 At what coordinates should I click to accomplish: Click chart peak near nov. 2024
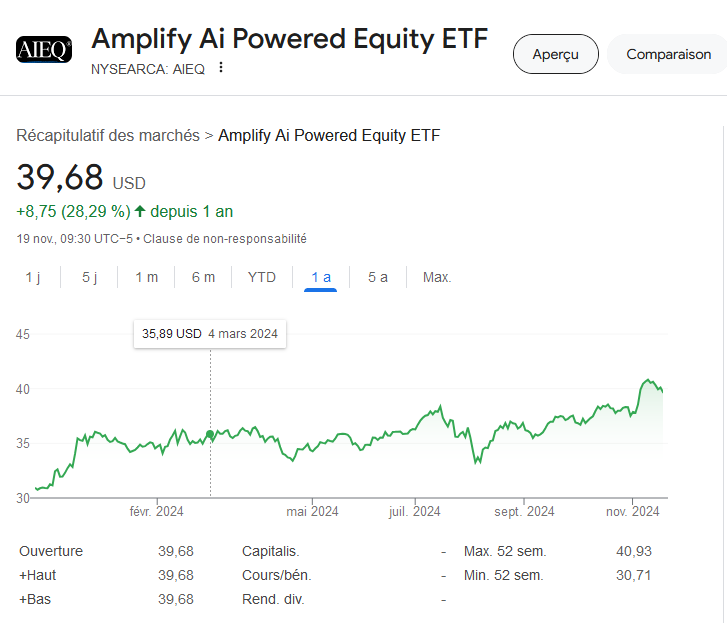[648, 380]
